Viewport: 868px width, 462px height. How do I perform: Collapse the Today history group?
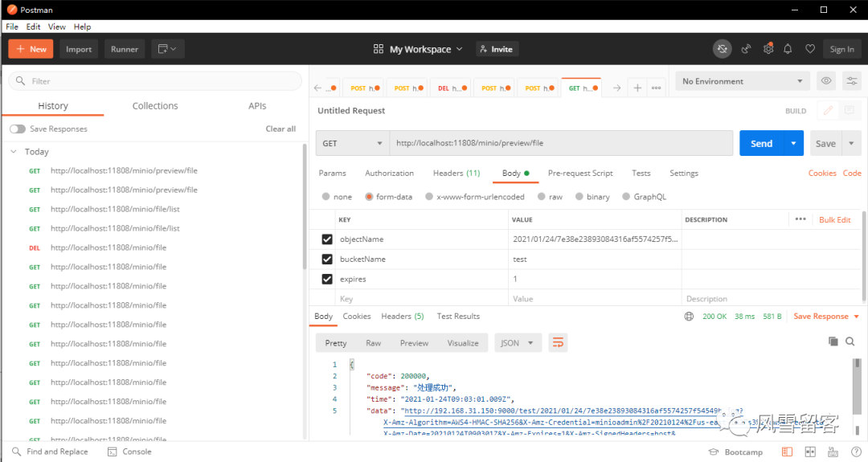[14, 152]
